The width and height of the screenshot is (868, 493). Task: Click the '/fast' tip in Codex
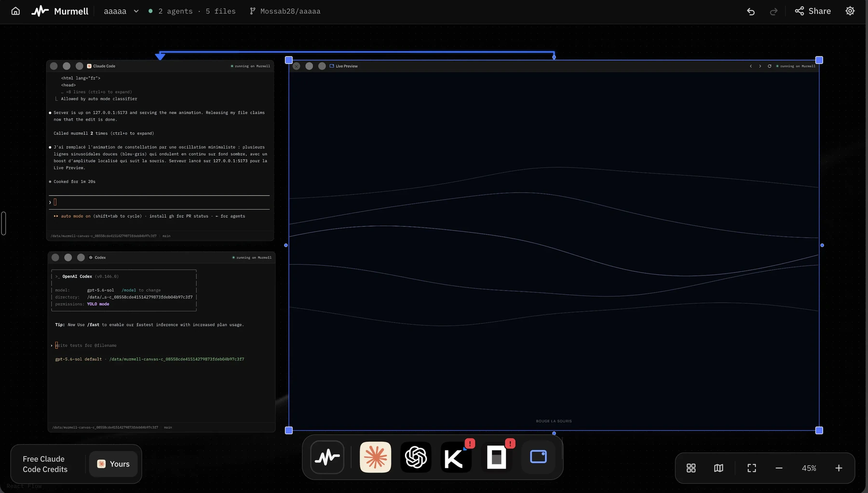tap(93, 325)
